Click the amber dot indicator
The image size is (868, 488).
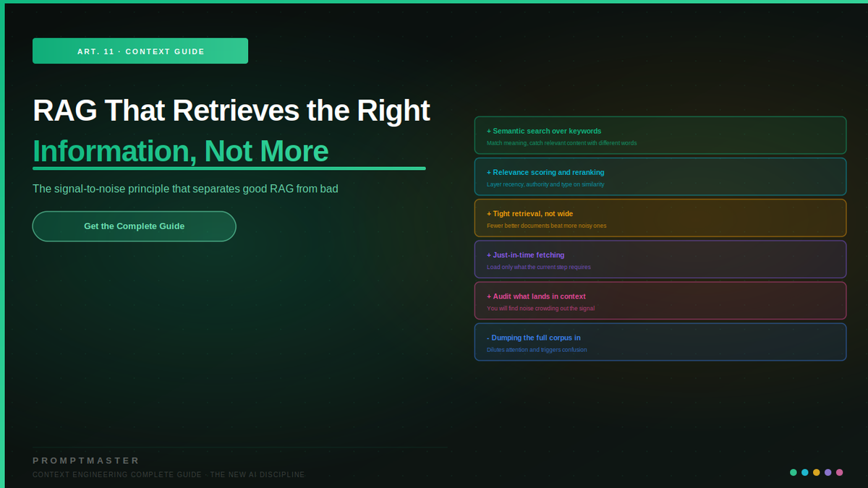(x=817, y=472)
